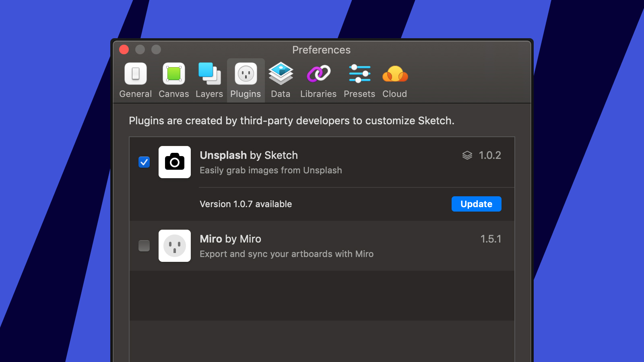Image resolution: width=644 pixels, height=362 pixels.
Task: Switch to the Data tab label
Action: [281, 94]
